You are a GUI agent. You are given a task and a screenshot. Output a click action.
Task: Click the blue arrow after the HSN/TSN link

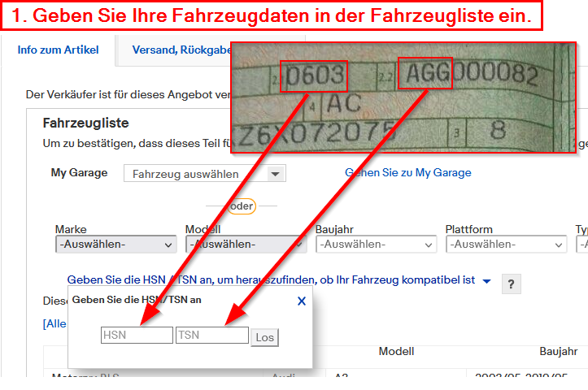(486, 281)
